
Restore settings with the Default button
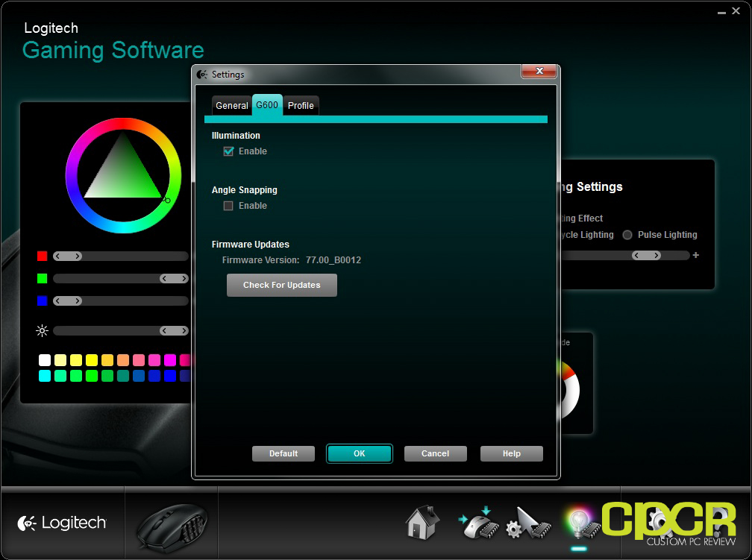[x=283, y=453]
